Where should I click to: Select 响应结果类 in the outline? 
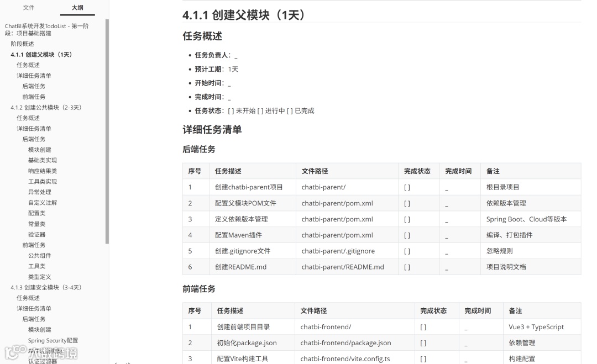(42, 171)
